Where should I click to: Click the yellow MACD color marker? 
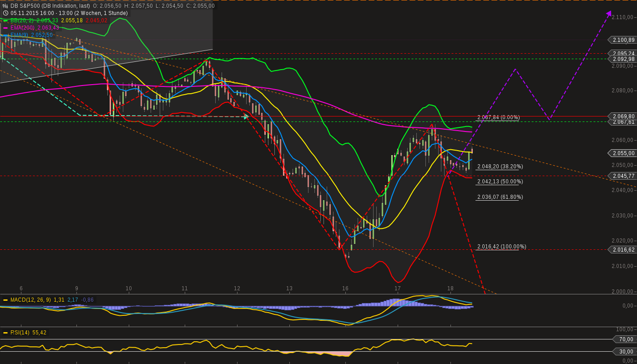coord(6,300)
